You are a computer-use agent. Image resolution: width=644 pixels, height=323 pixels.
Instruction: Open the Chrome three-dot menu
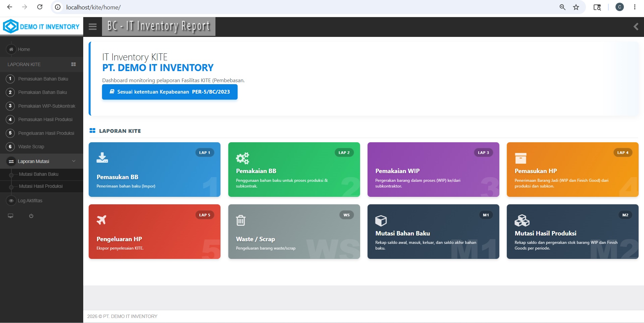[x=635, y=7]
